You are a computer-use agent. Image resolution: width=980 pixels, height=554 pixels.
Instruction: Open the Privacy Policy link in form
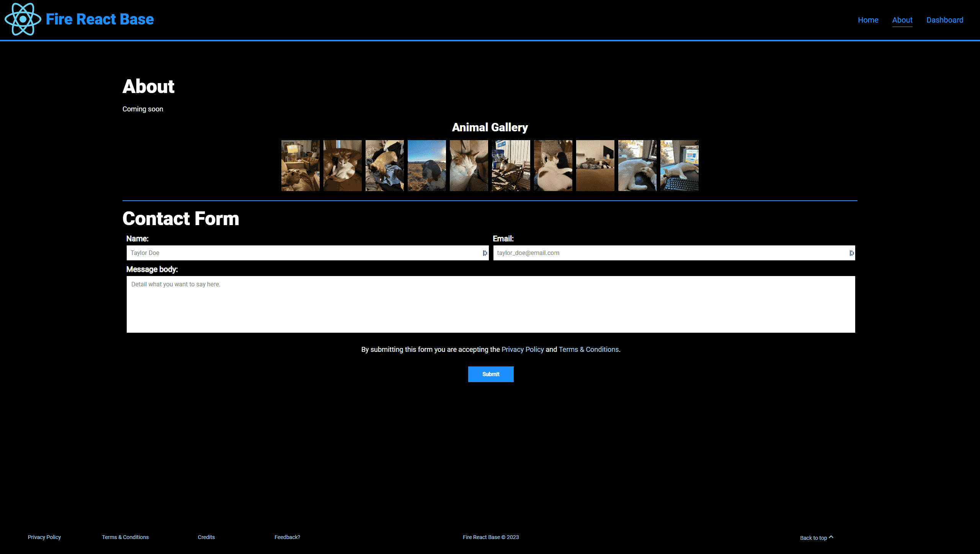[522, 350]
